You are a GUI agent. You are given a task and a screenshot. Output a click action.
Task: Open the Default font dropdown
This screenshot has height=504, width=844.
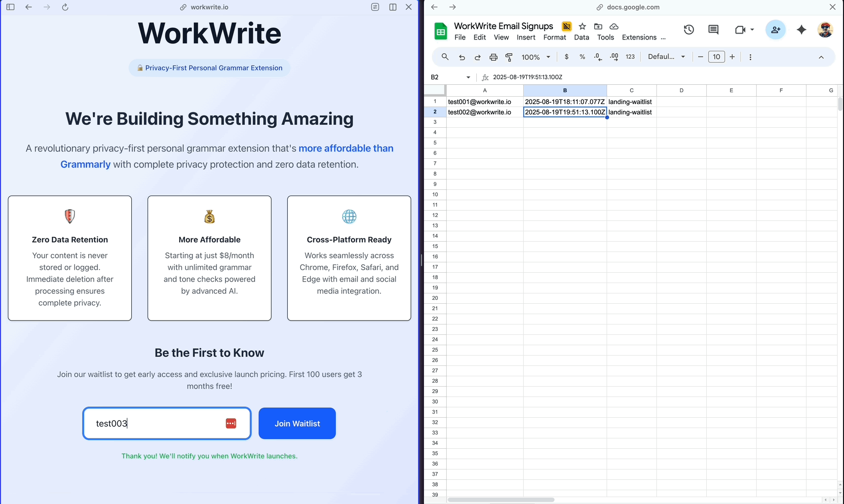[x=666, y=56]
